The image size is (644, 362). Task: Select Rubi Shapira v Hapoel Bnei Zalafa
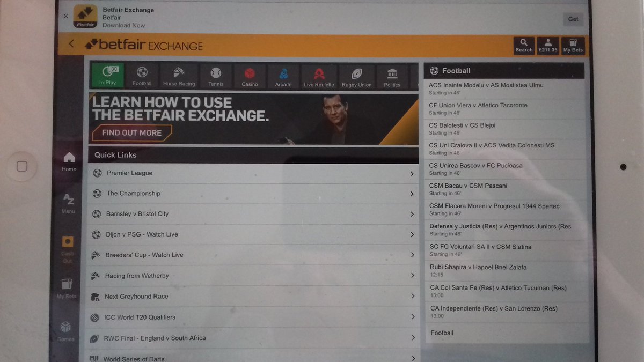507,271
